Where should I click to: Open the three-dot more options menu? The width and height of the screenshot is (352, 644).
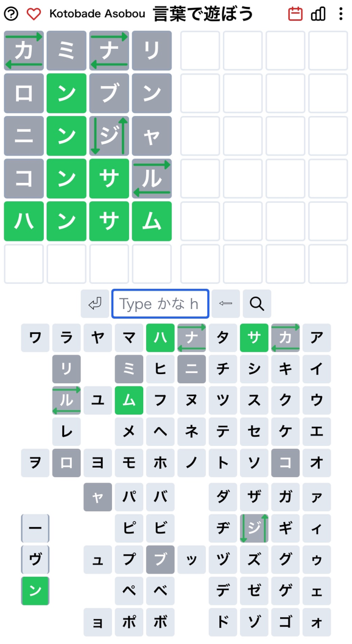(x=341, y=14)
